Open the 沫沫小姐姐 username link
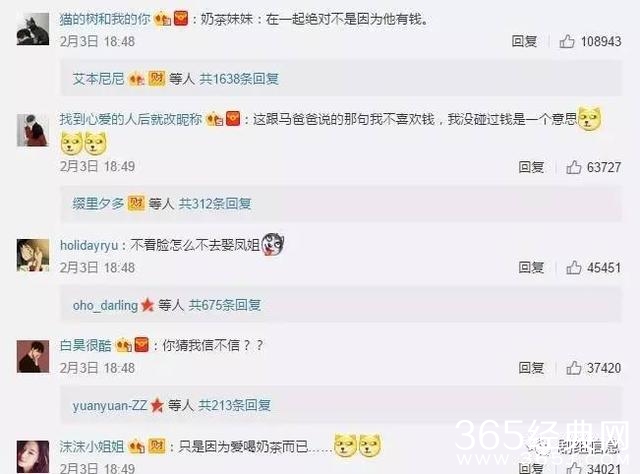The image size is (640, 474). click(x=92, y=447)
